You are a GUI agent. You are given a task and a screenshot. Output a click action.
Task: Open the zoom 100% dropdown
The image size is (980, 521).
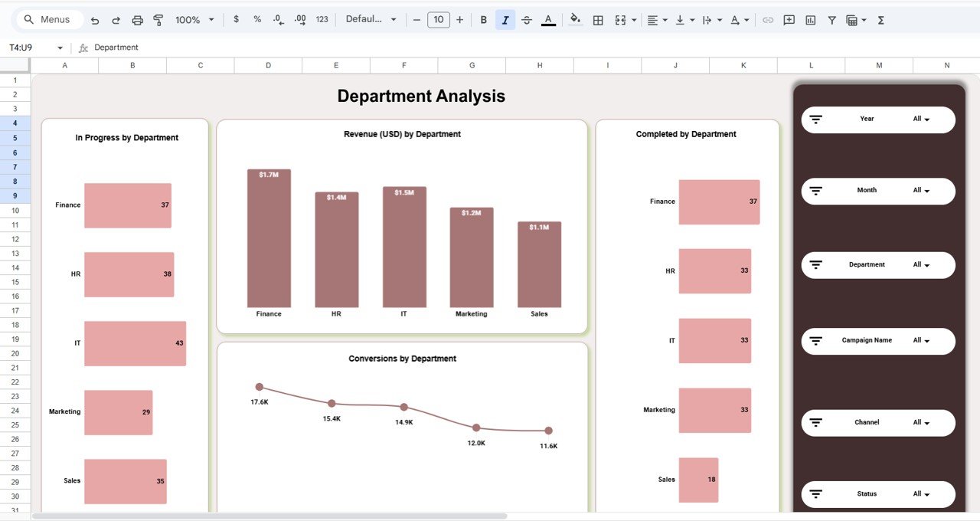click(194, 20)
